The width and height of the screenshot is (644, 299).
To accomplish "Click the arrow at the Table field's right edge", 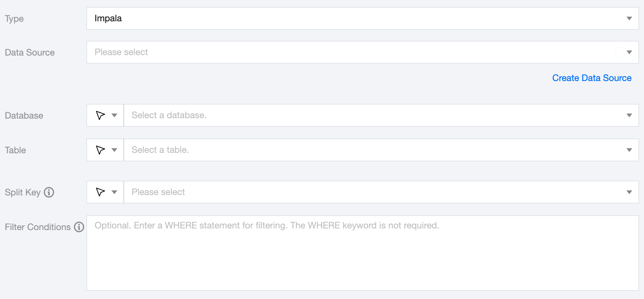I will click(629, 150).
